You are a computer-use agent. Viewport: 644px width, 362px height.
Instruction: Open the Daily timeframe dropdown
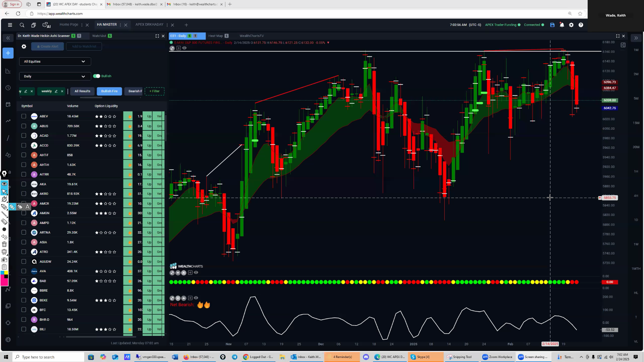tap(55, 76)
